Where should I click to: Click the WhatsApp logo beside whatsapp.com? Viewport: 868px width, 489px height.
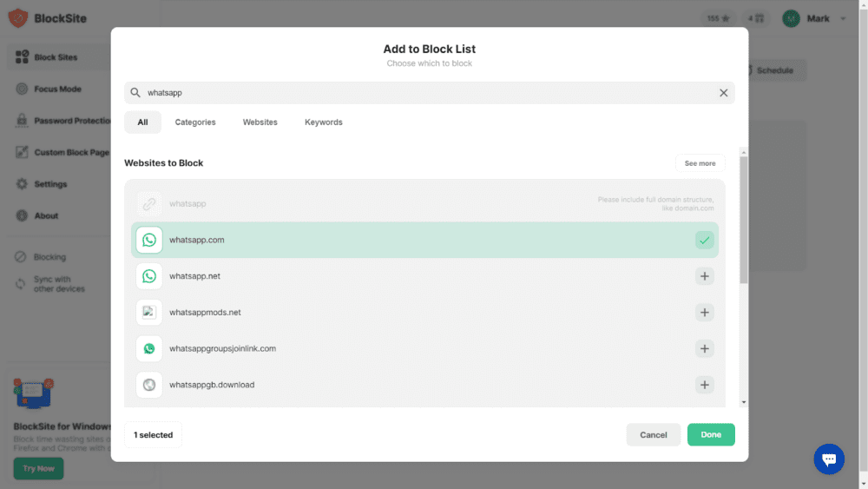pos(149,240)
